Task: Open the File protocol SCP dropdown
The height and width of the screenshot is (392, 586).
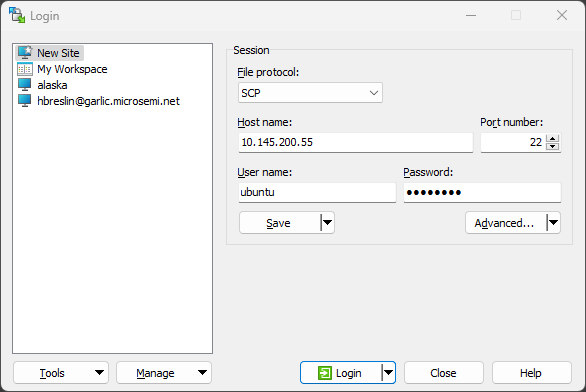Action: [x=310, y=93]
